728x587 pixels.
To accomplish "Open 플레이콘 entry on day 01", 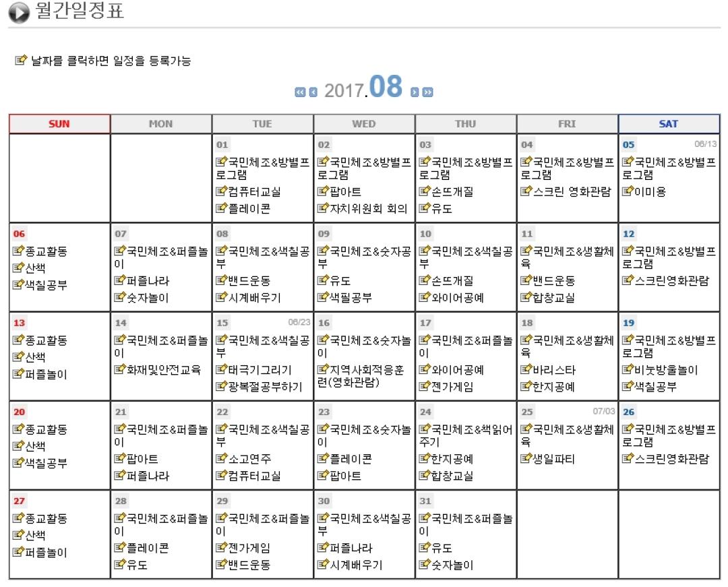I will [249, 208].
